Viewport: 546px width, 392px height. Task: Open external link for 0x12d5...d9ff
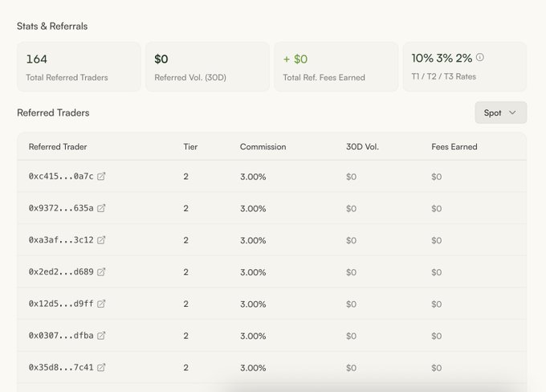coord(101,304)
